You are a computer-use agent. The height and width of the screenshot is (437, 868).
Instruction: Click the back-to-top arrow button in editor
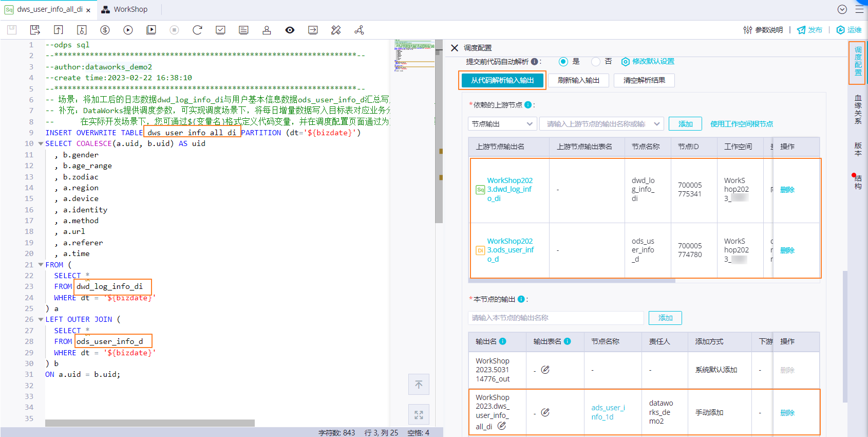[x=419, y=385]
